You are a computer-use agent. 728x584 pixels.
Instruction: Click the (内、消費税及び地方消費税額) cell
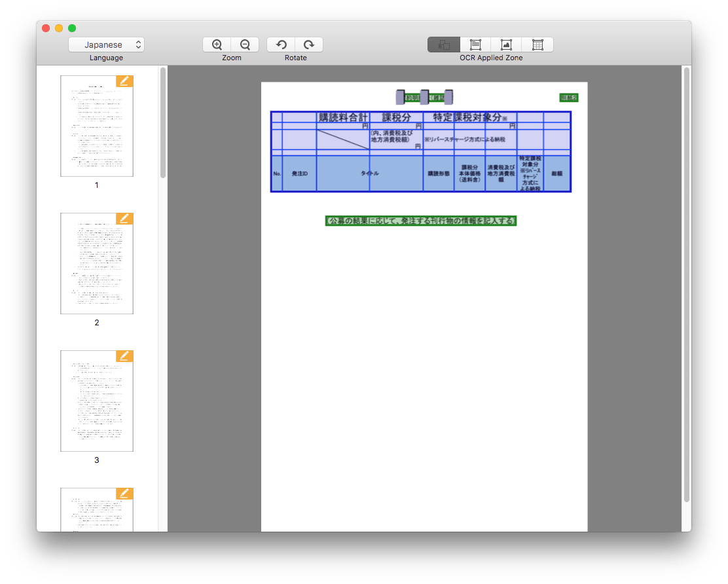click(x=396, y=139)
